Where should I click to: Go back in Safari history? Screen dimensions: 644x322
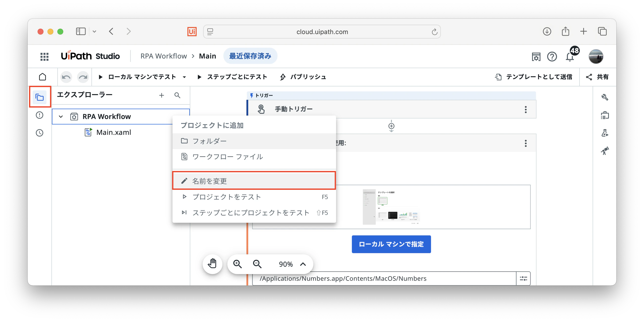(111, 31)
